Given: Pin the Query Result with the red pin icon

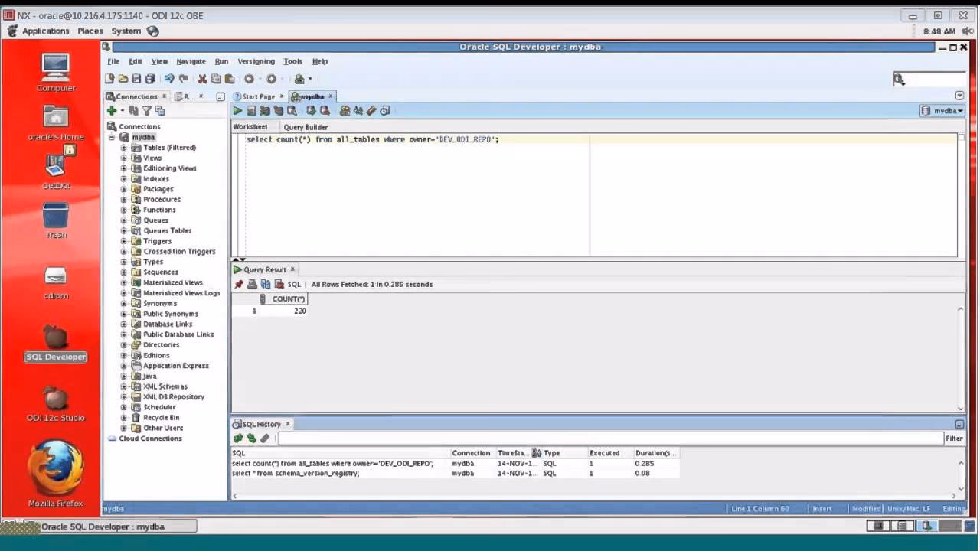Looking at the screenshot, I should pos(239,285).
